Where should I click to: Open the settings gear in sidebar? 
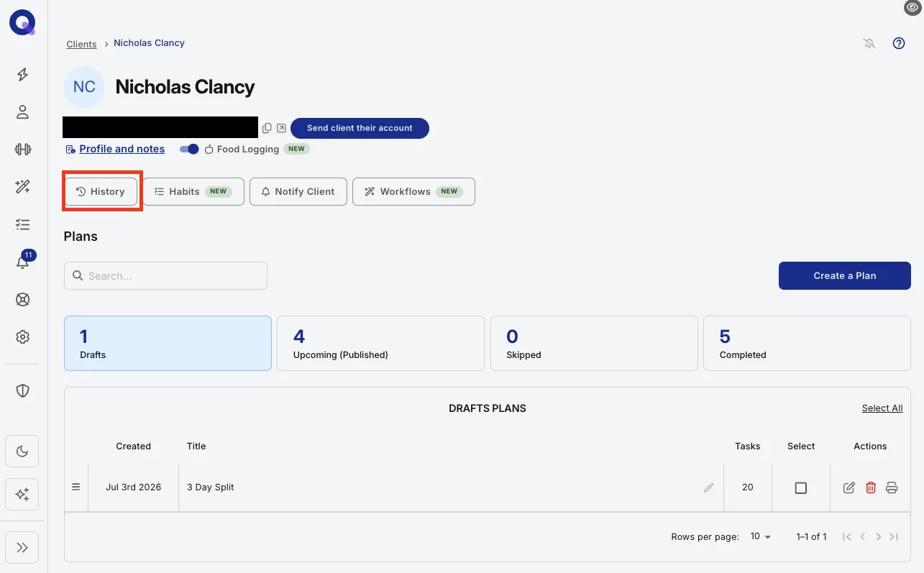22,337
